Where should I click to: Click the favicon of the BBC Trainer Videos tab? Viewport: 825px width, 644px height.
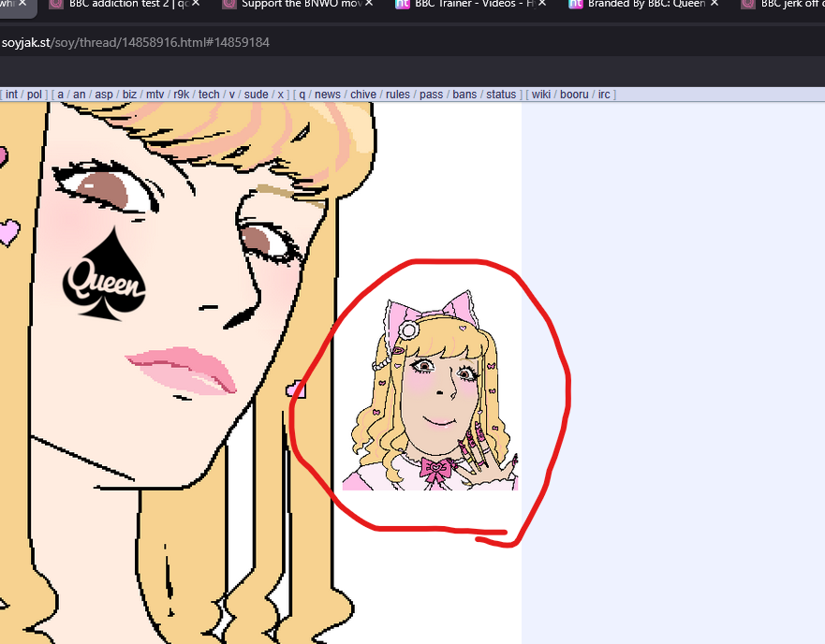coord(403,4)
